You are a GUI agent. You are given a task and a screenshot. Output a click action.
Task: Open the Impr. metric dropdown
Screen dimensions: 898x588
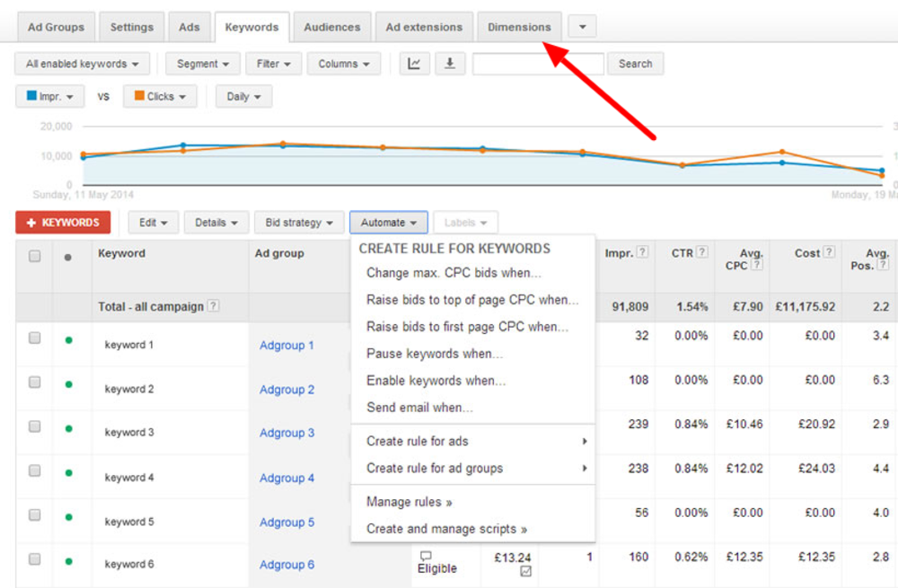49,96
